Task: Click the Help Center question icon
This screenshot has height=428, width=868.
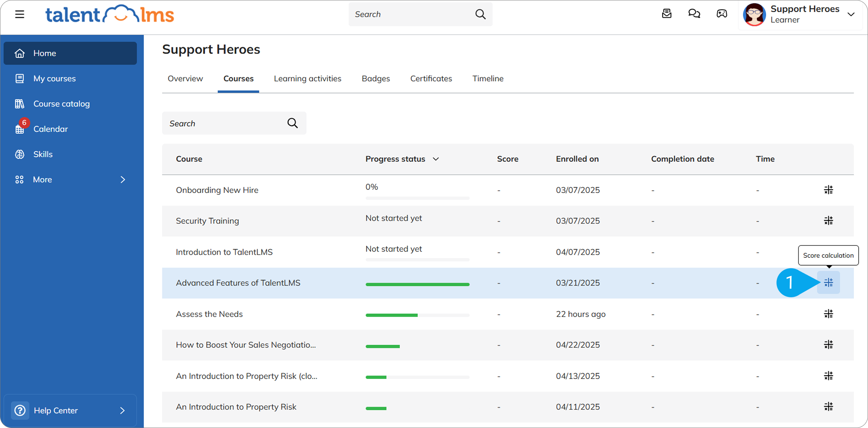Action: pos(20,410)
